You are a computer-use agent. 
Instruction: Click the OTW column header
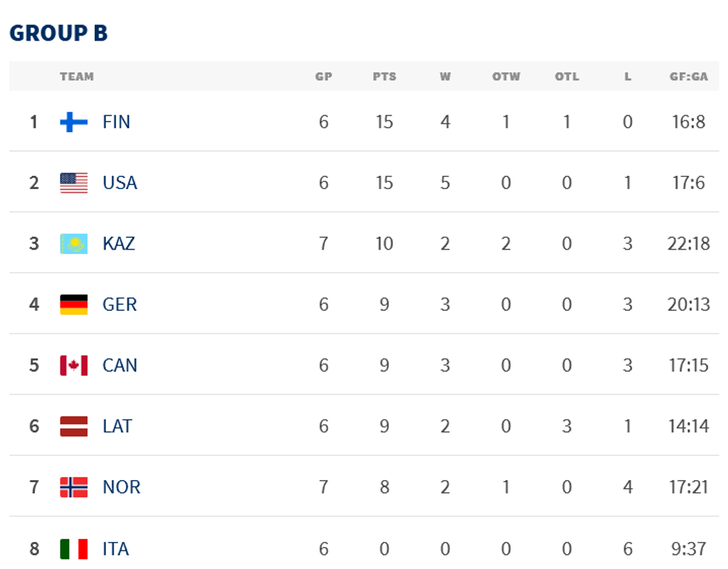505,77
